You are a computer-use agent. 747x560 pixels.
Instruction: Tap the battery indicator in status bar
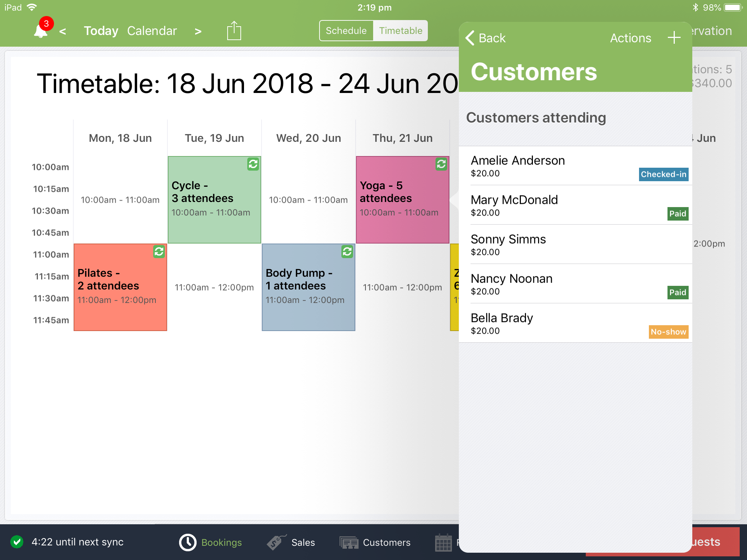pyautogui.click(x=734, y=7)
